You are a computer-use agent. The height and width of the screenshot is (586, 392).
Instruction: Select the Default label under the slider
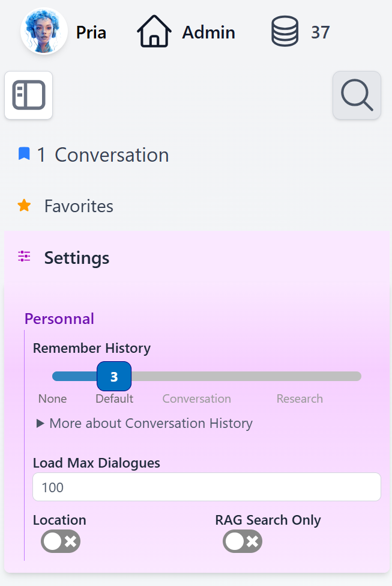click(x=114, y=398)
